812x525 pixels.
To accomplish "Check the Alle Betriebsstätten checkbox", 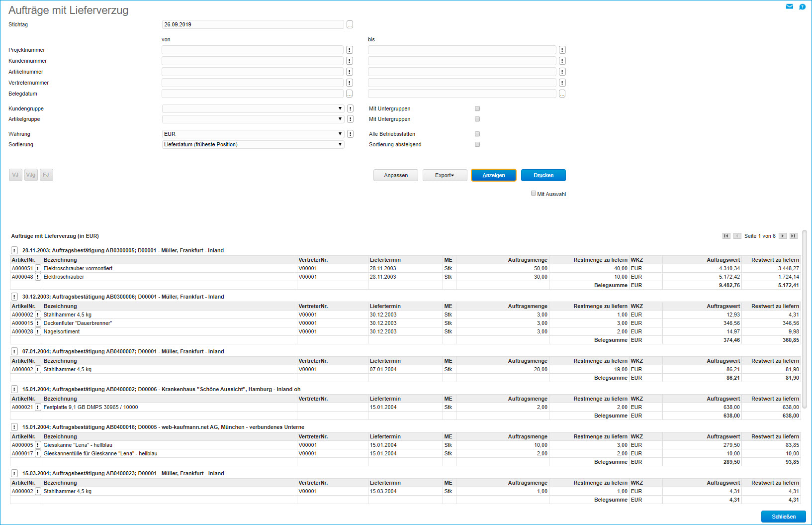I will (477, 134).
